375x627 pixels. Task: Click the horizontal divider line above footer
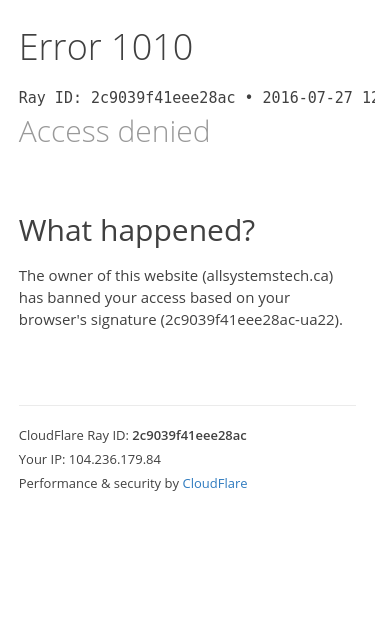[x=187, y=405]
